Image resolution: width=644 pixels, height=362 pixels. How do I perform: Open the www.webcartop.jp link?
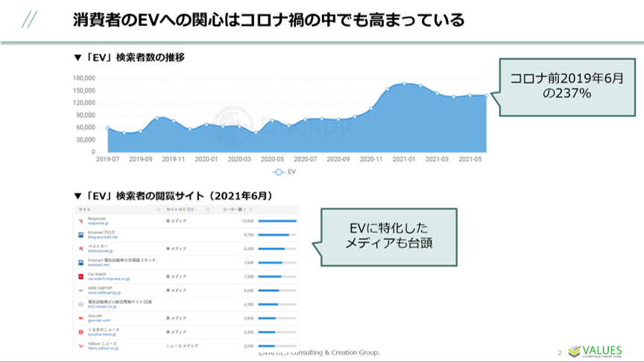(x=103, y=293)
